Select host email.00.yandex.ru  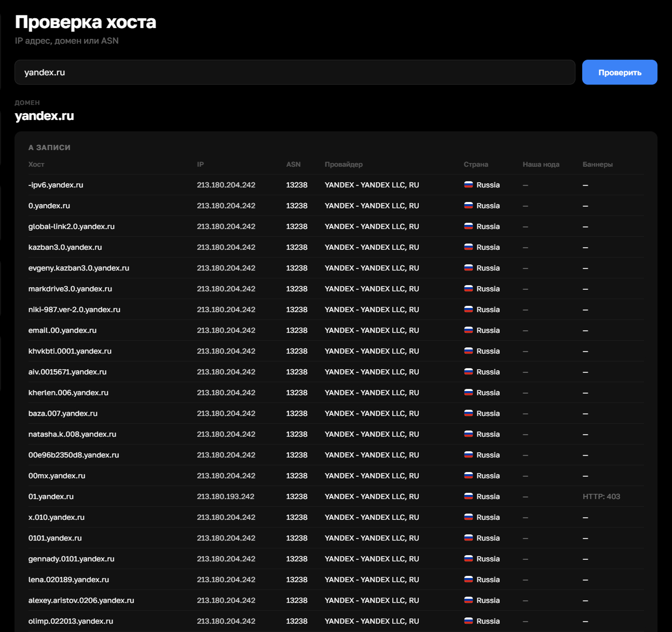coord(62,330)
